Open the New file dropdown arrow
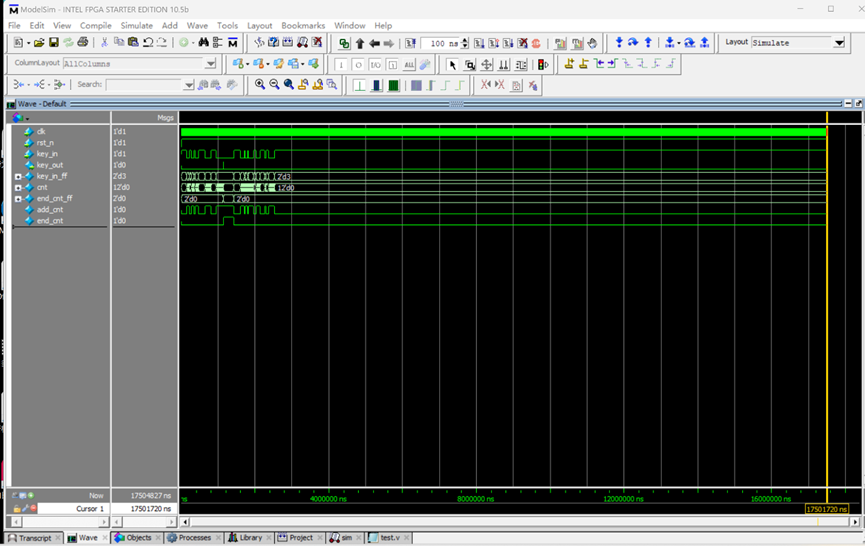Viewport: 865px width, 546px height. click(28, 43)
